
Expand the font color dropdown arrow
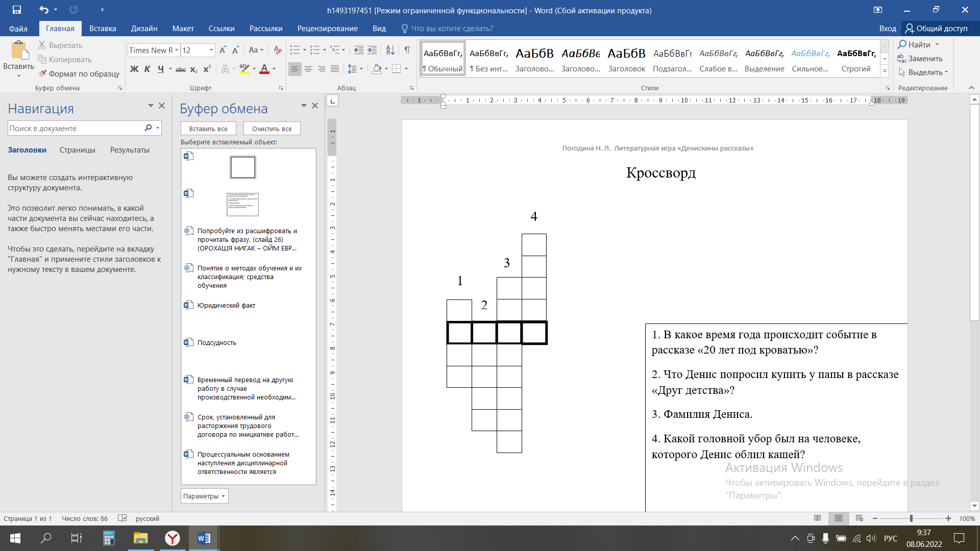(x=274, y=69)
